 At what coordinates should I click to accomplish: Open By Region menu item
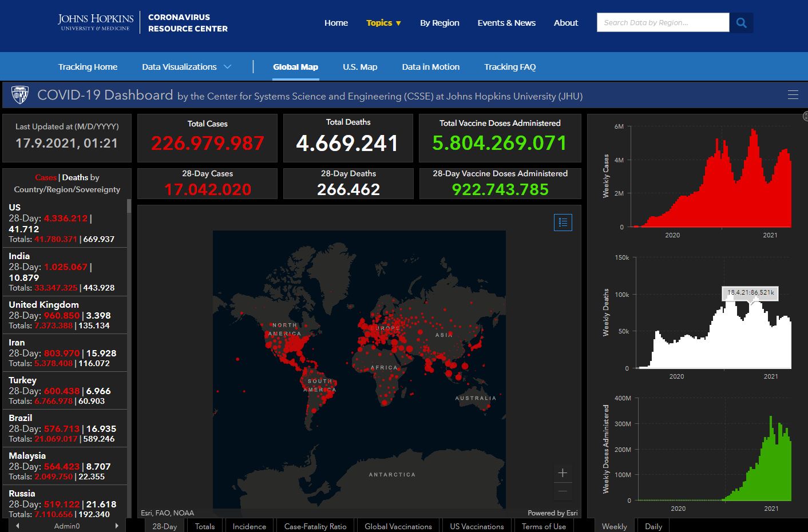[x=439, y=23]
